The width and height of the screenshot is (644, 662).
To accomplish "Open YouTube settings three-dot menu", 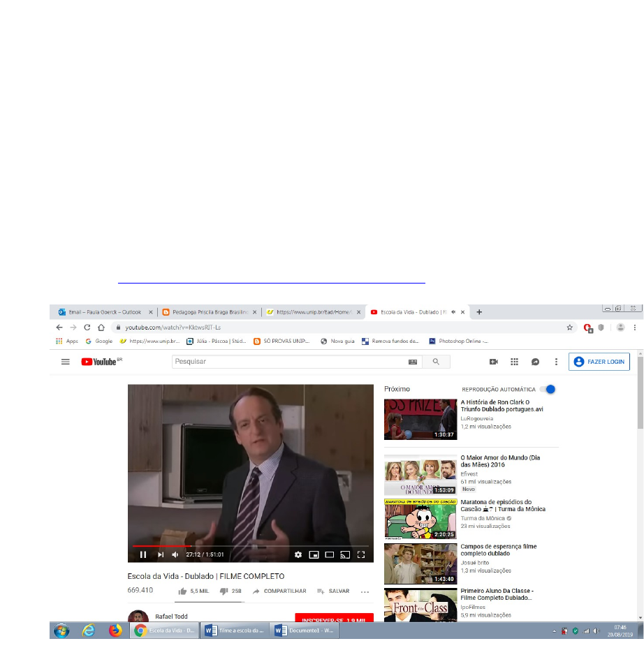I will tap(556, 362).
